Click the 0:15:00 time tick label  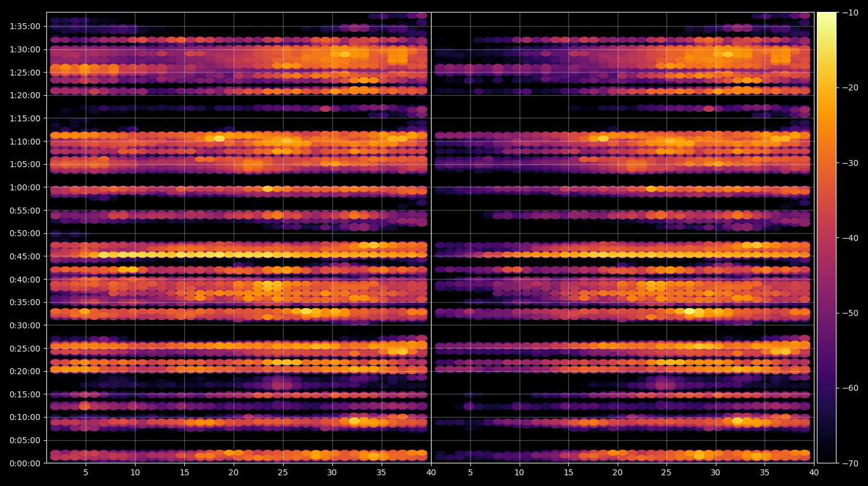[25, 394]
